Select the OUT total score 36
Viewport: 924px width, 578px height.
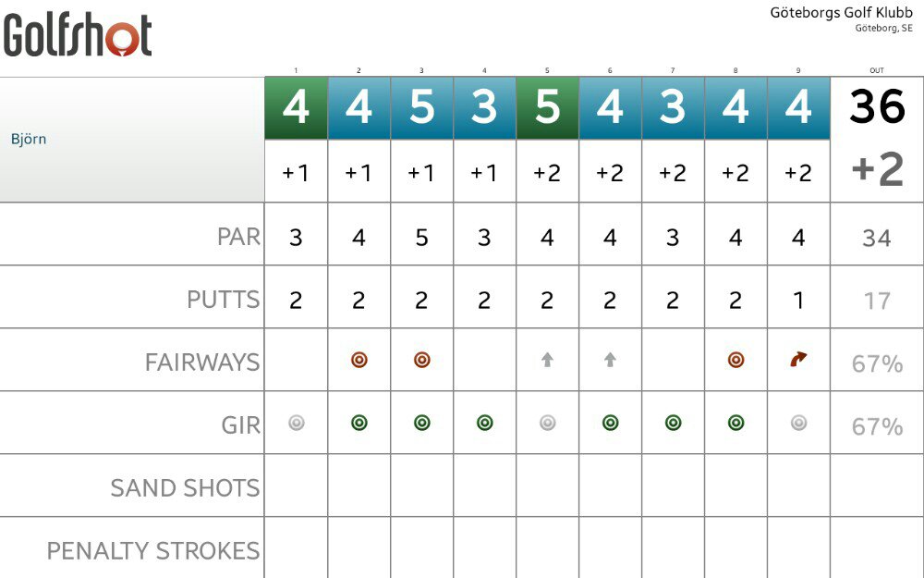coord(877,106)
